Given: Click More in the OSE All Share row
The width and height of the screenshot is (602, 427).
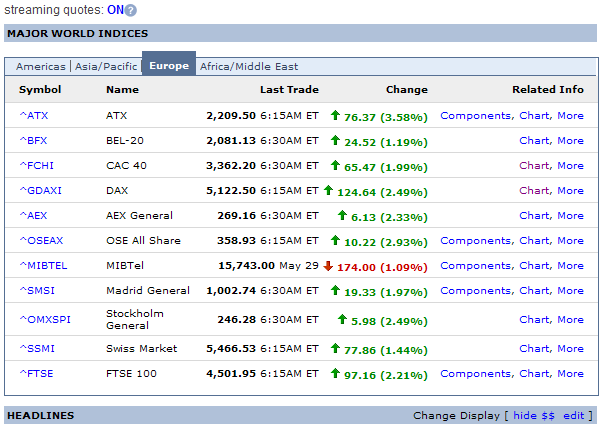Looking at the screenshot, I should pyautogui.click(x=571, y=240).
